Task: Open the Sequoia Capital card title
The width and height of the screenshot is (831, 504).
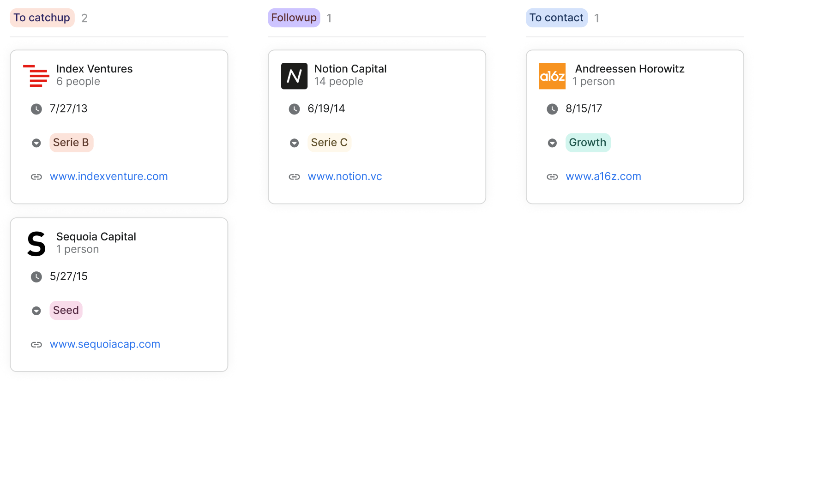Action: [96, 237]
